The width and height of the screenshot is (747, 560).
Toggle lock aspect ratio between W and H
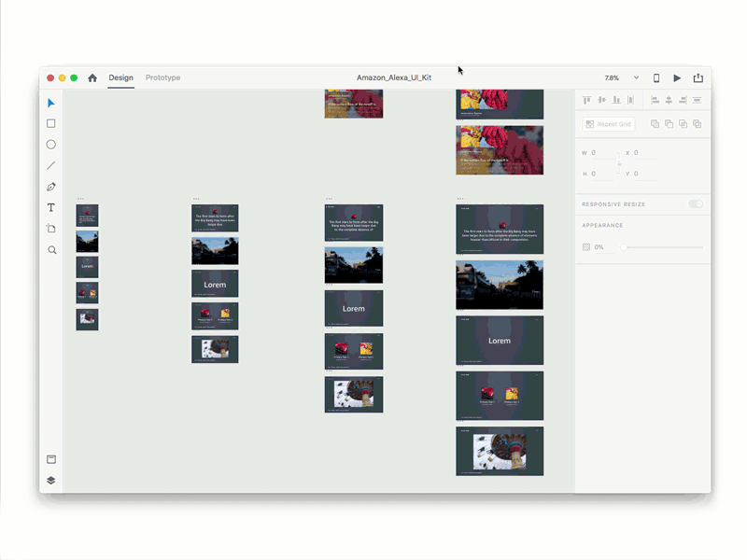[618, 163]
